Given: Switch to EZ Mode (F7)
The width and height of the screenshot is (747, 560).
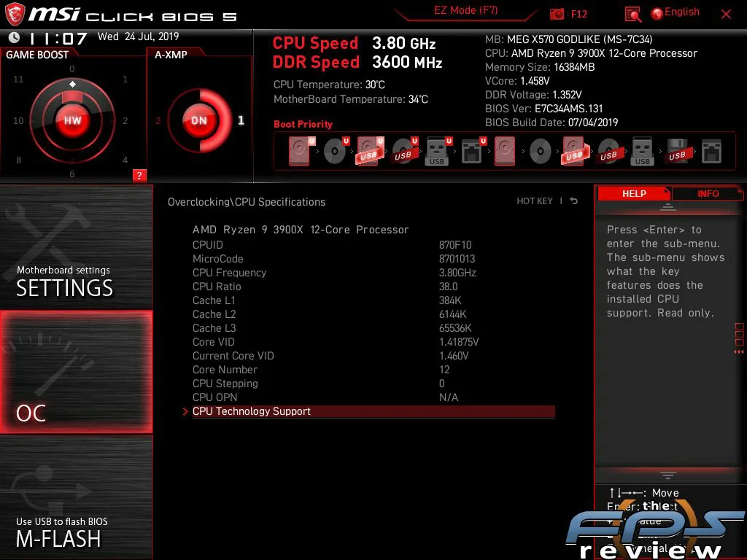Looking at the screenshot, I should click(466, 10).
